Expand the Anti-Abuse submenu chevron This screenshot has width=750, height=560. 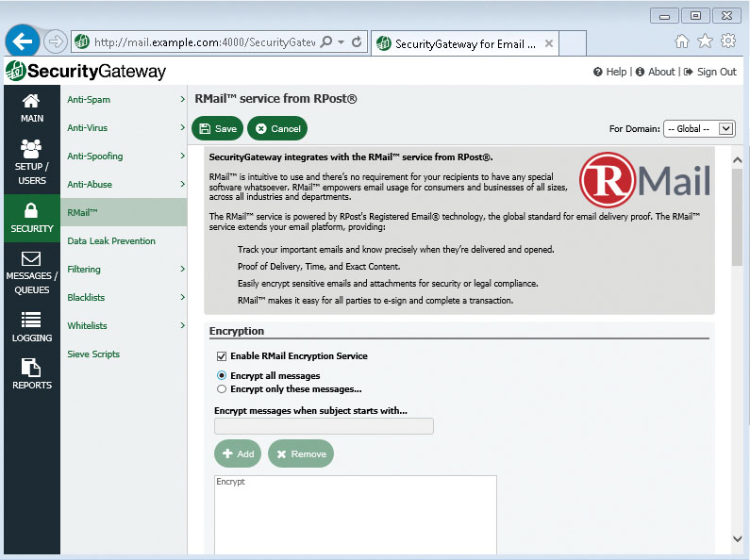(x=183, y=184)
